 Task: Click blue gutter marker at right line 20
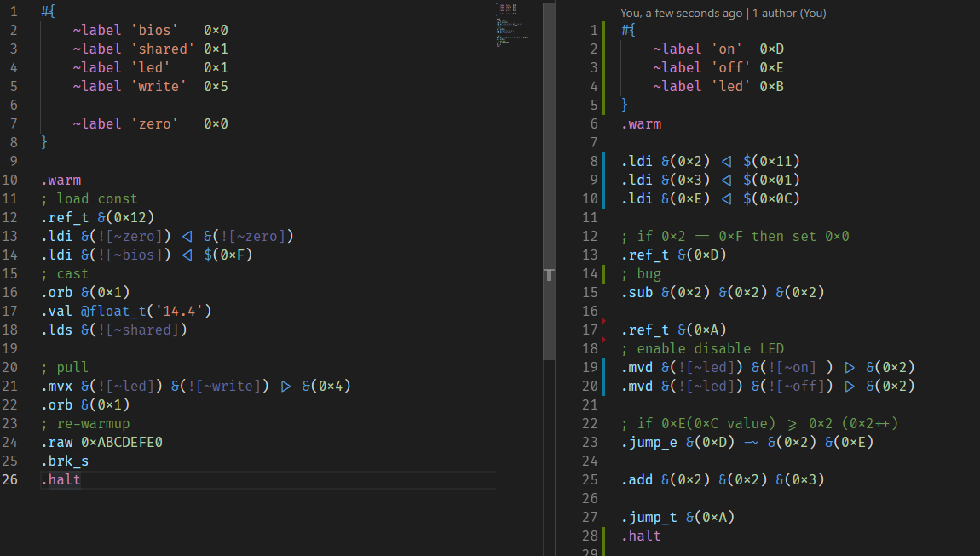pyautogui.click(x=603, y=386)
